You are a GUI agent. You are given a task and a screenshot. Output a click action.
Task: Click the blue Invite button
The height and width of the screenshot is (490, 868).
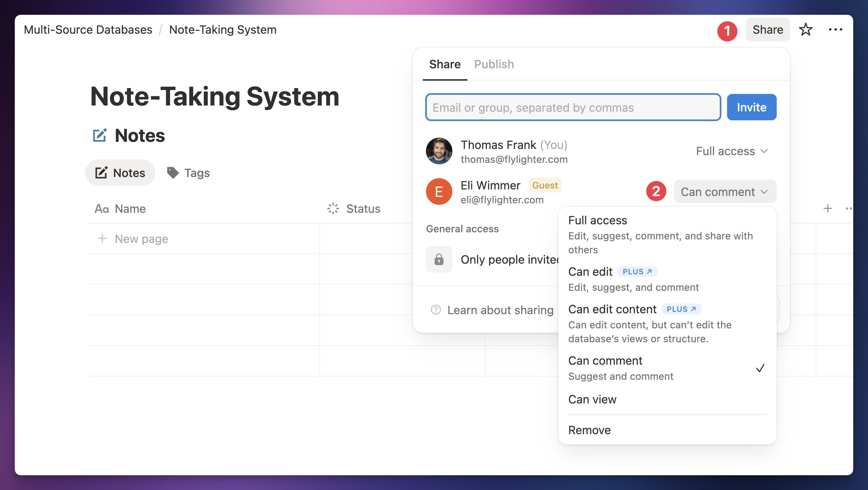tap(751, 107)
